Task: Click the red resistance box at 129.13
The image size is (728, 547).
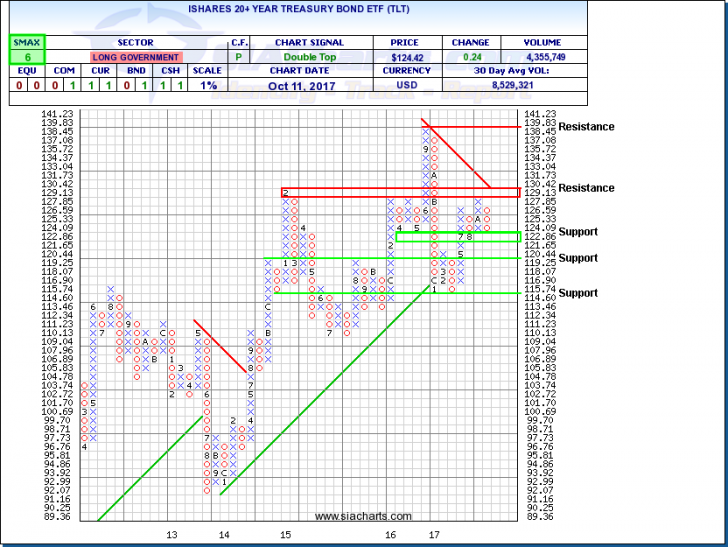Action: pos(400,192)
